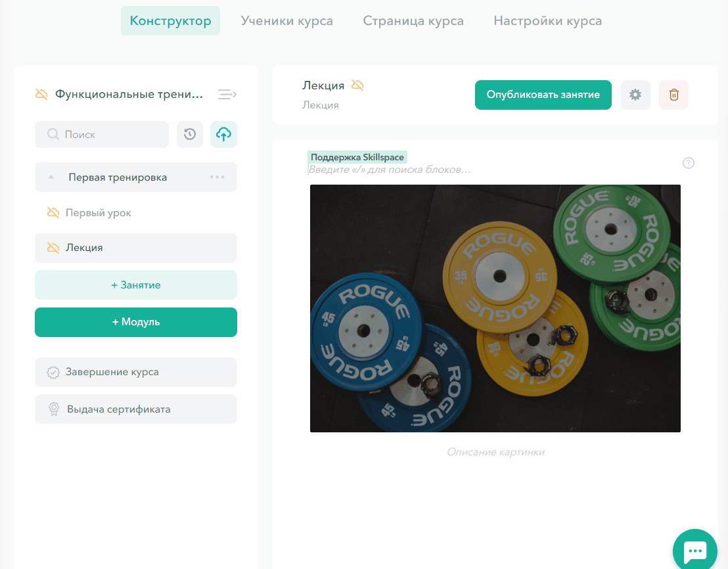This screenshot has width=728, height=569.
Task: Click the magnifier icon in the search box
Action: [x=53, y=135]
